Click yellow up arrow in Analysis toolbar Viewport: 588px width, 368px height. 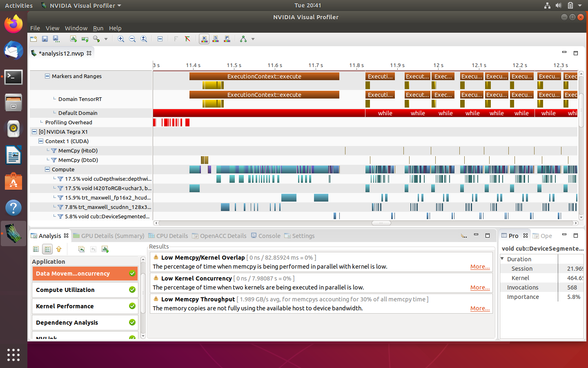[x=59, y=249]
